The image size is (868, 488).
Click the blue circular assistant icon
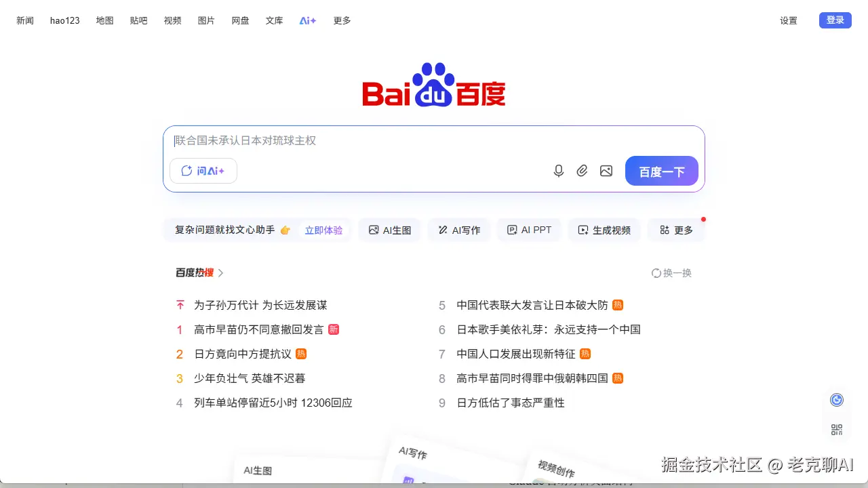tap(837, 400)
